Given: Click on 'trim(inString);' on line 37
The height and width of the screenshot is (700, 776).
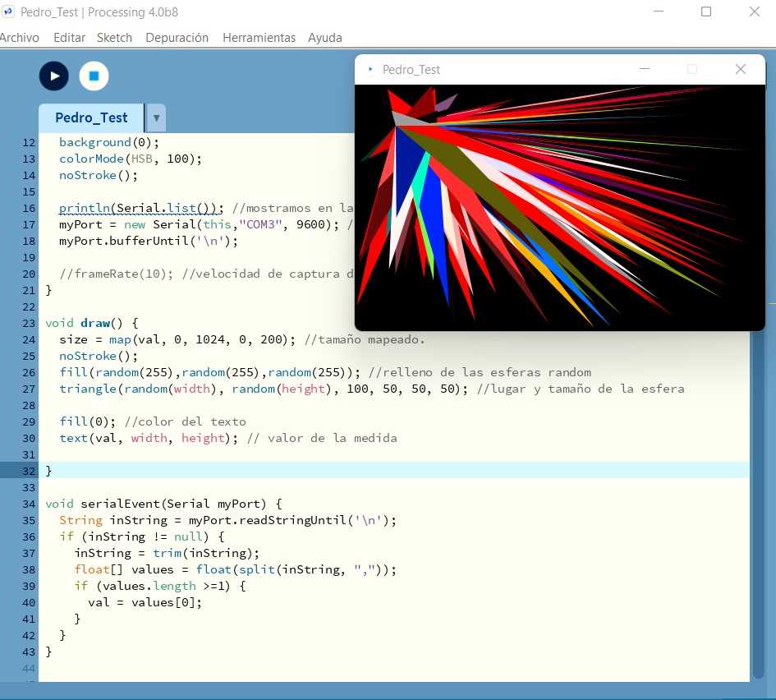Looking at the screenshot, I should point(206,553).
